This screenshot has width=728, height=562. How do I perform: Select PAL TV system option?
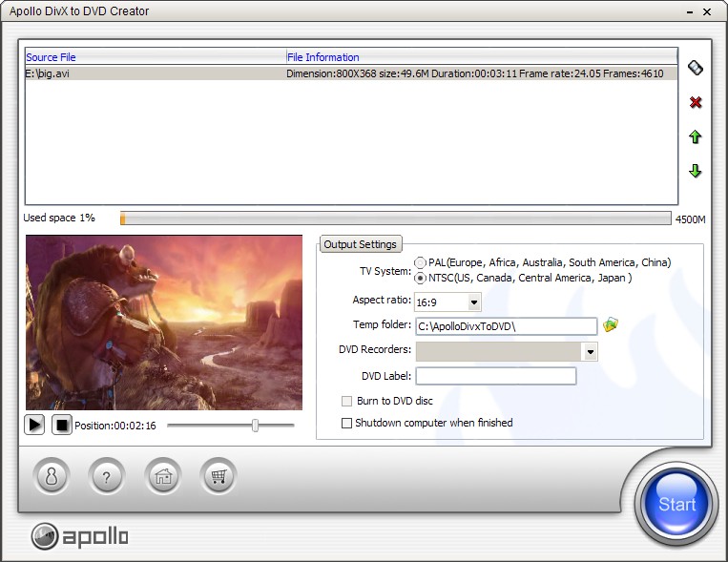[421, 262]
